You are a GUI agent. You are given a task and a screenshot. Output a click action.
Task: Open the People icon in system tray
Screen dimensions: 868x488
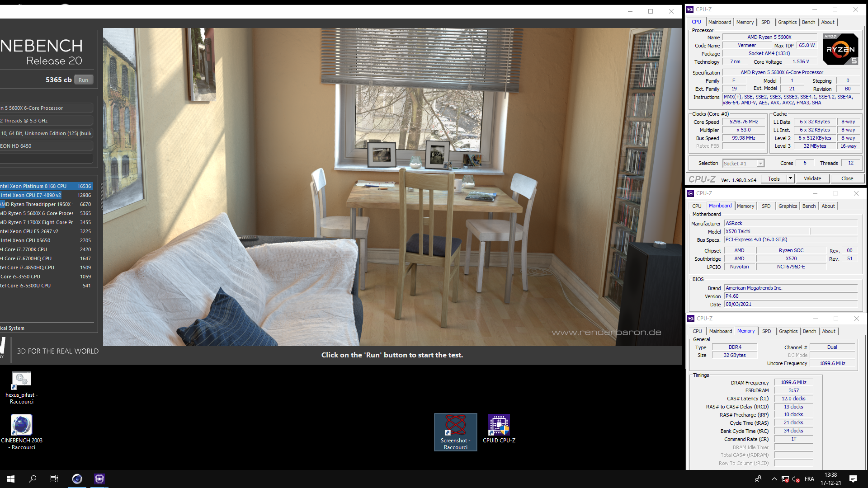click(758, 479)
